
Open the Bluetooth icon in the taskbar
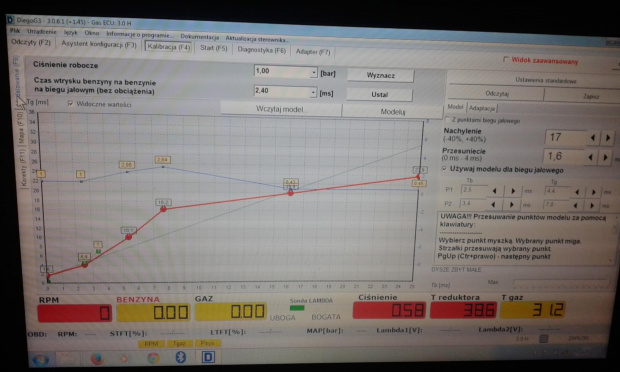click(x=180, y=357)
